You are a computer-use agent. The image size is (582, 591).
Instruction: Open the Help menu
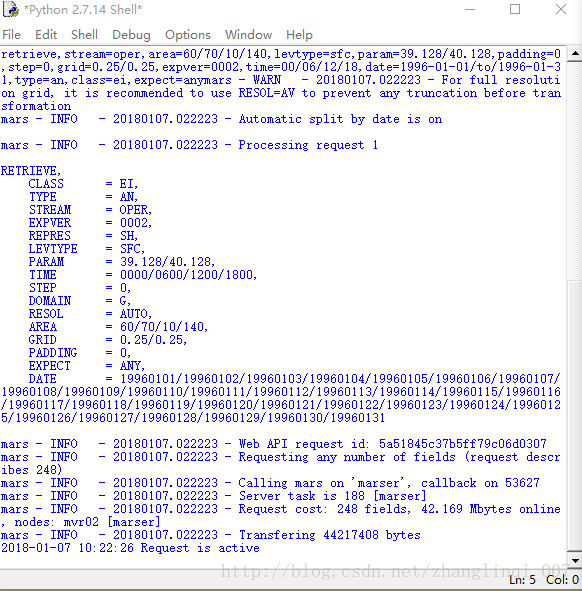tap(299, 35)
